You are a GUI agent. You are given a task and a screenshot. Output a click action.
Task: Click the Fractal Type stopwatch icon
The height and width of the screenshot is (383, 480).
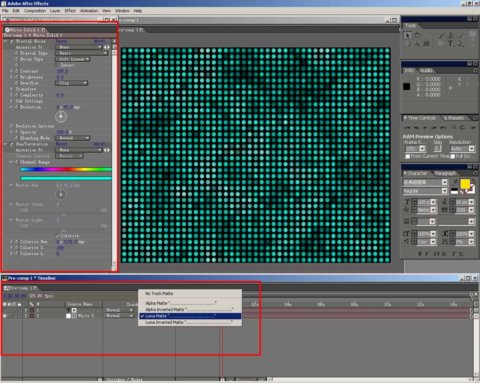click(16, 53)
